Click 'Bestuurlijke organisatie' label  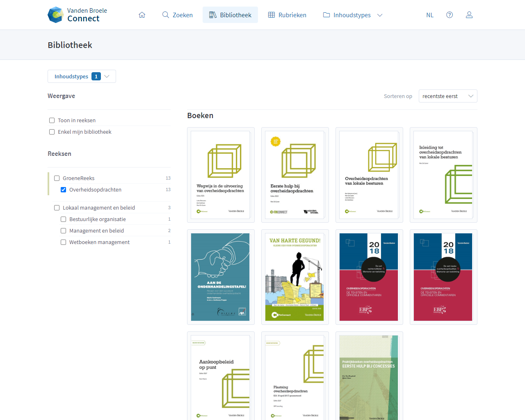pyautogui.click(x=98, y=219)
